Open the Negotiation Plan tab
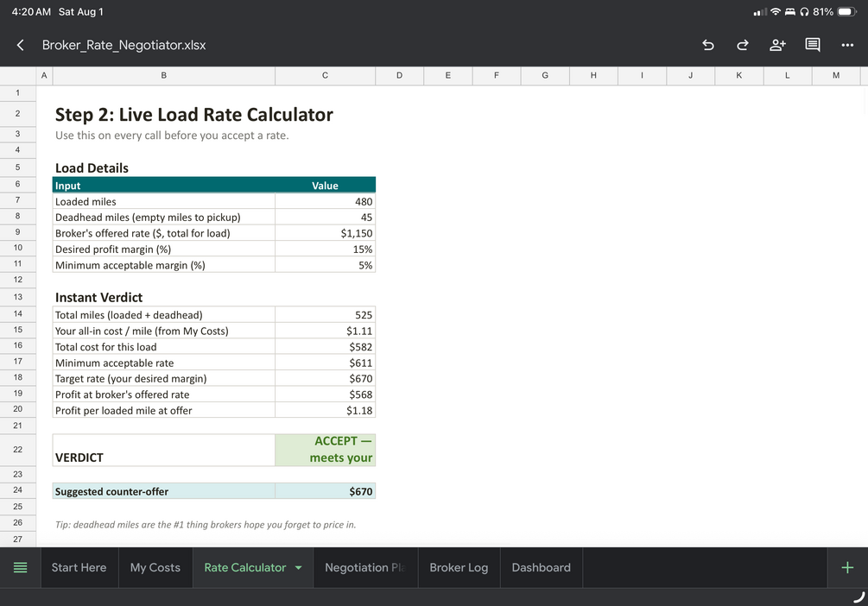This screenshot has width=868, height=606. point(365,568)
